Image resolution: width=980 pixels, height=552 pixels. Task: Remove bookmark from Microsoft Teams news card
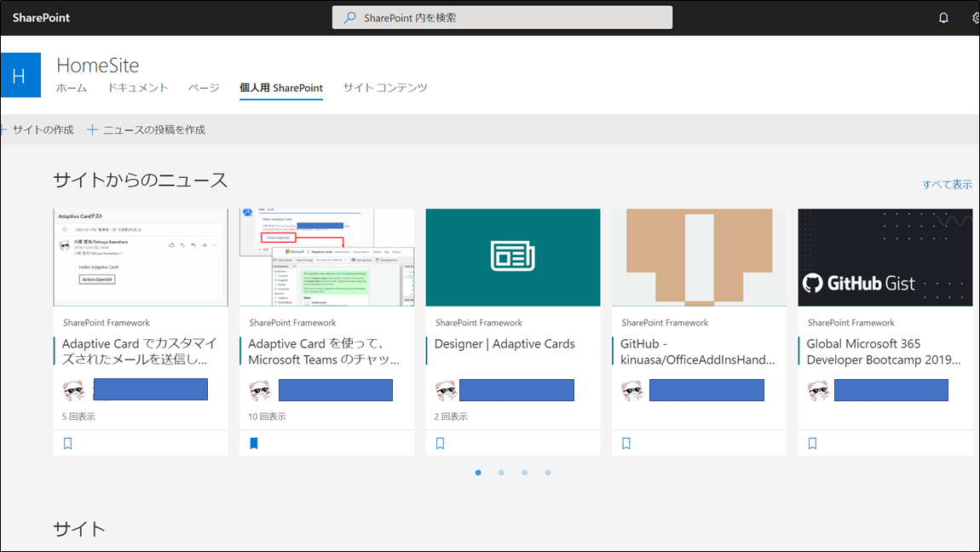point(254,443)
